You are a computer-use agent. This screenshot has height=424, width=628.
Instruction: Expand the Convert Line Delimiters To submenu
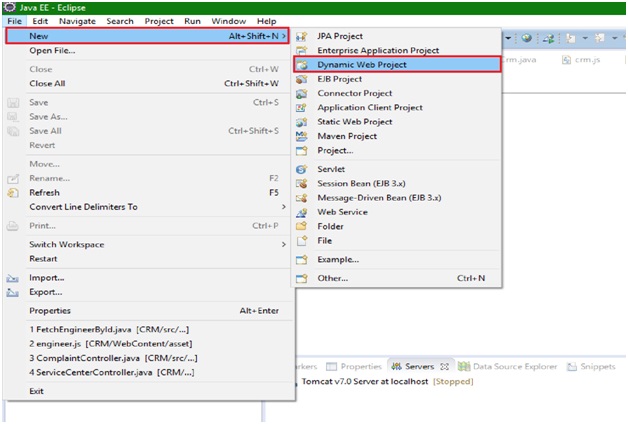[284, 207]
